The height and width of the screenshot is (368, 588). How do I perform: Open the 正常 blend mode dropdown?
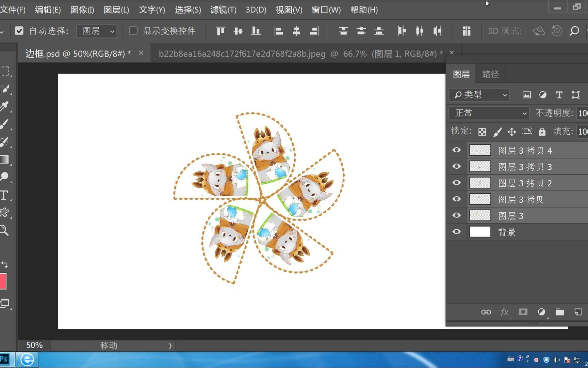click(489, 113)
